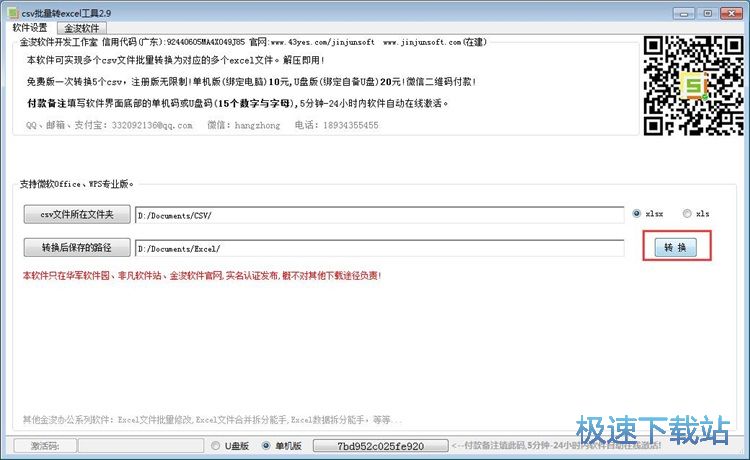Switch to the 金浚软件 tab

click(x=81, y=28)
